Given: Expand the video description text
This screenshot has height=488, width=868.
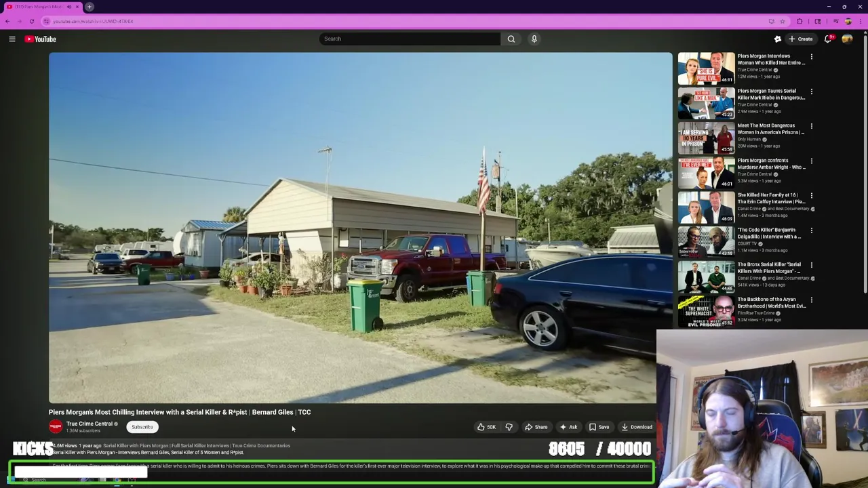Looking at the screenshot, I should tap(353, 466).
